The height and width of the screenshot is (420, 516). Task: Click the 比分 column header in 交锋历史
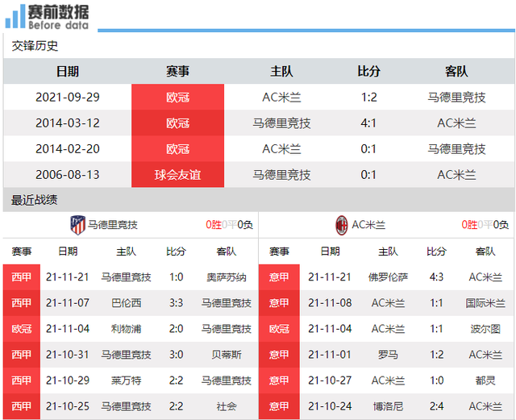pos(369,71)
